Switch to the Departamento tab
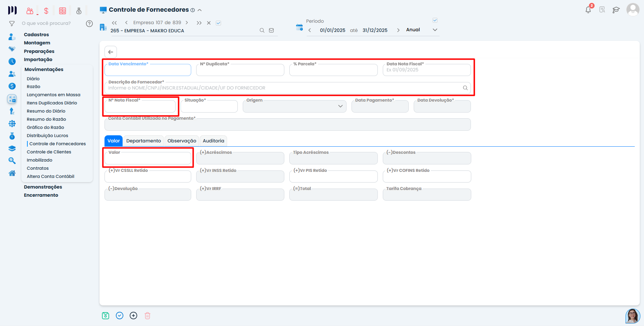 pos(144,141)
